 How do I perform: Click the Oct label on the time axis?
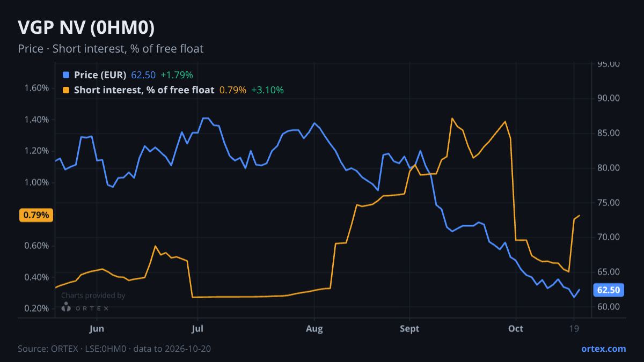[516, 329]
